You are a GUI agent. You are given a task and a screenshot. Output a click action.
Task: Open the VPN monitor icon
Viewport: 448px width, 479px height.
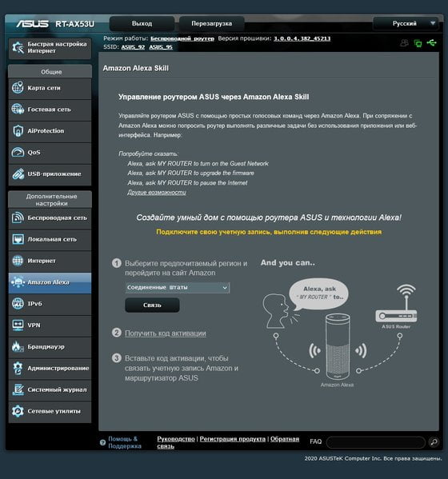point(18,325)
